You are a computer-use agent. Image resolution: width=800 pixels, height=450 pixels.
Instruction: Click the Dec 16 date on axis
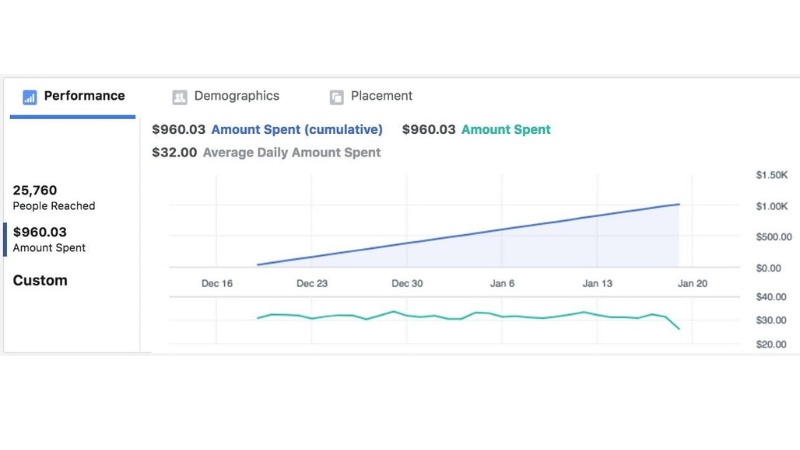[217, 284]
